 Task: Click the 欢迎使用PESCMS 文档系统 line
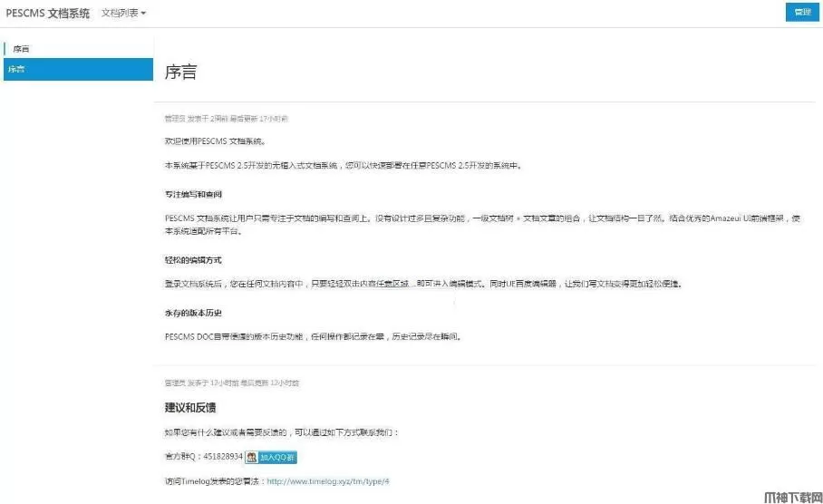click(215, 141)
